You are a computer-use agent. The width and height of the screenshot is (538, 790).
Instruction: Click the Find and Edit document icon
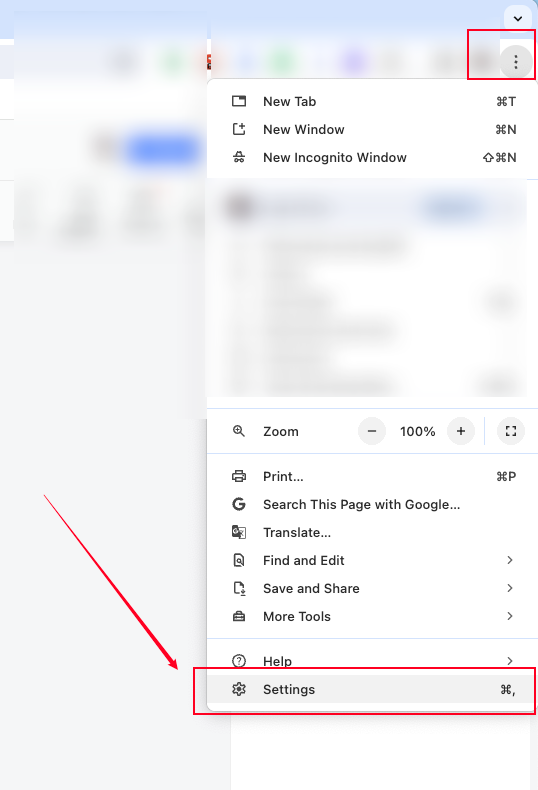[x=239, y=560]
